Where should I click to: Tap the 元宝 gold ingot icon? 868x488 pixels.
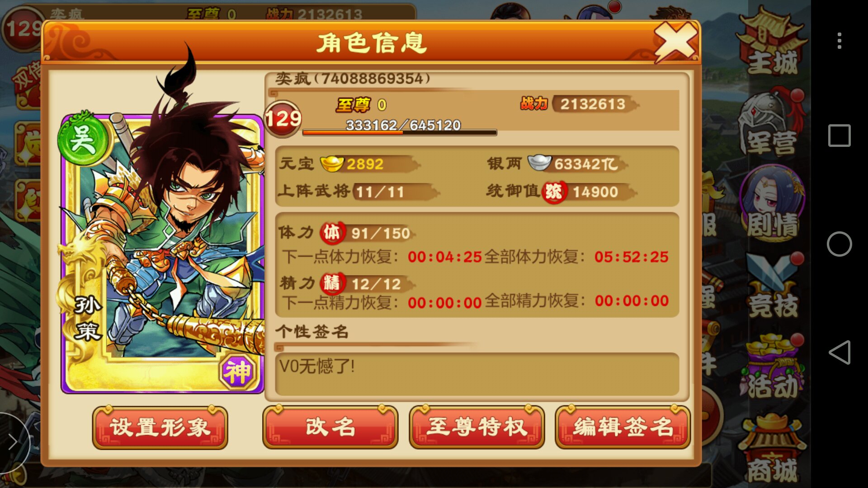click(x=332, y=164)
